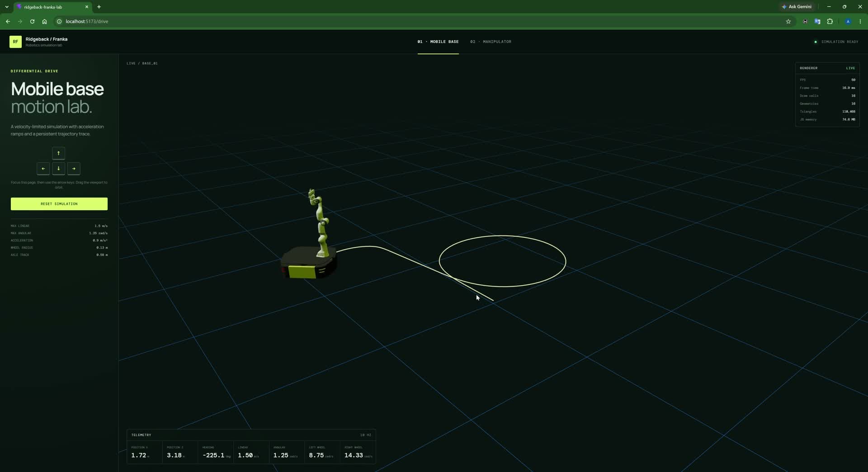Click the Ridgeback / Franka title
This screenshot has height=472, width=868.
pos(47,39)
